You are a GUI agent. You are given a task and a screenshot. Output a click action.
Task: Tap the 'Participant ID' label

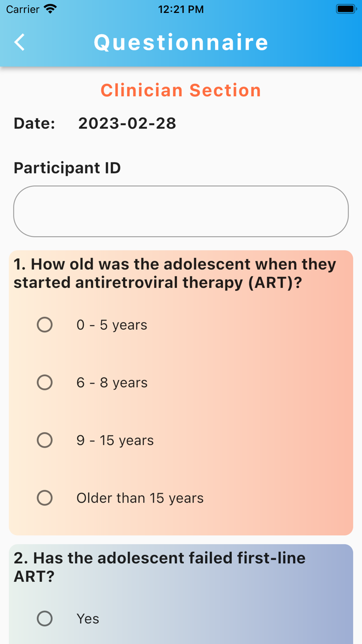[x=67, y=168]
